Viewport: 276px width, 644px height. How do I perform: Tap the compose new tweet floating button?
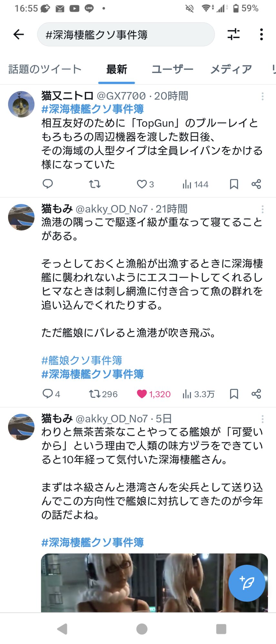pyautogui.click(x=247, y=583)
